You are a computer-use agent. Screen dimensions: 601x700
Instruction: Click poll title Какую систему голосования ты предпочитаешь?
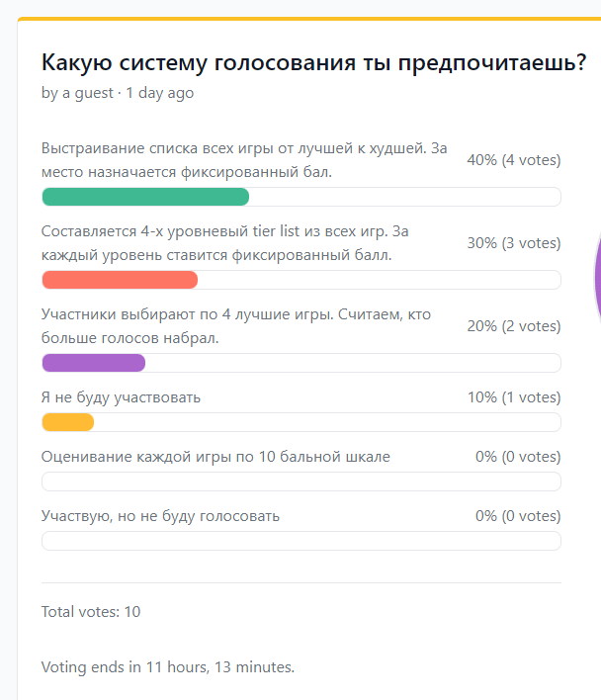coord(313,62)
